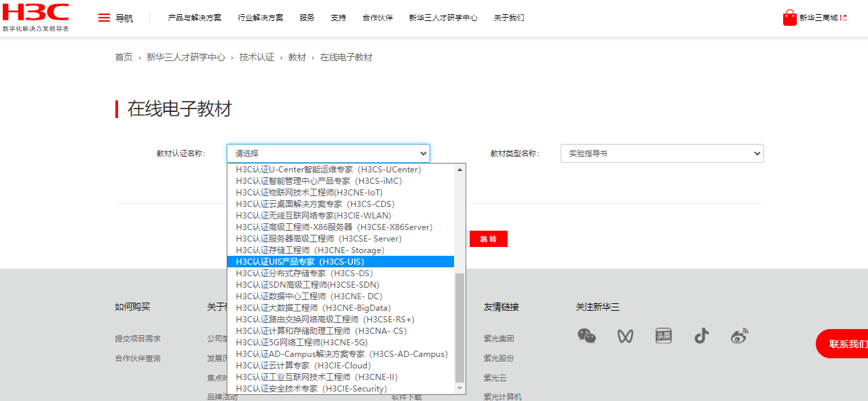Click the H3C logo
Viewport: 868px width, 401px height.
[x=35, y=17]
